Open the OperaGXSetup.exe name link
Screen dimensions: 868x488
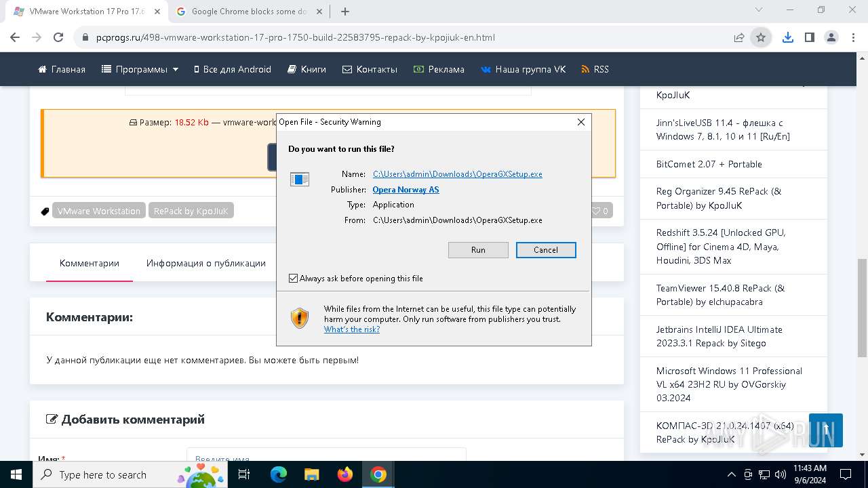pyautogui.click(x=458, y=174)
